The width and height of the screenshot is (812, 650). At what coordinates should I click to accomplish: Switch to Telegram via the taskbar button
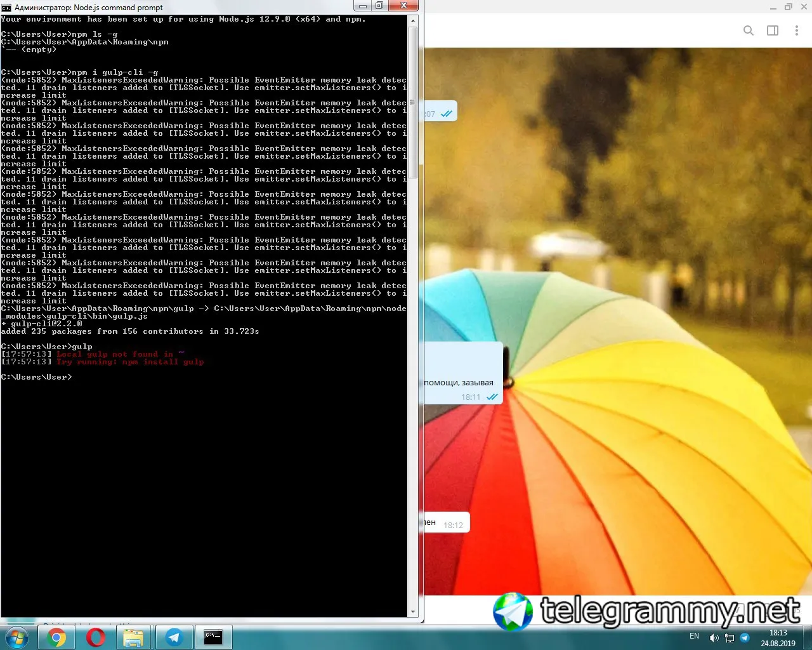[x=174, y=637]
